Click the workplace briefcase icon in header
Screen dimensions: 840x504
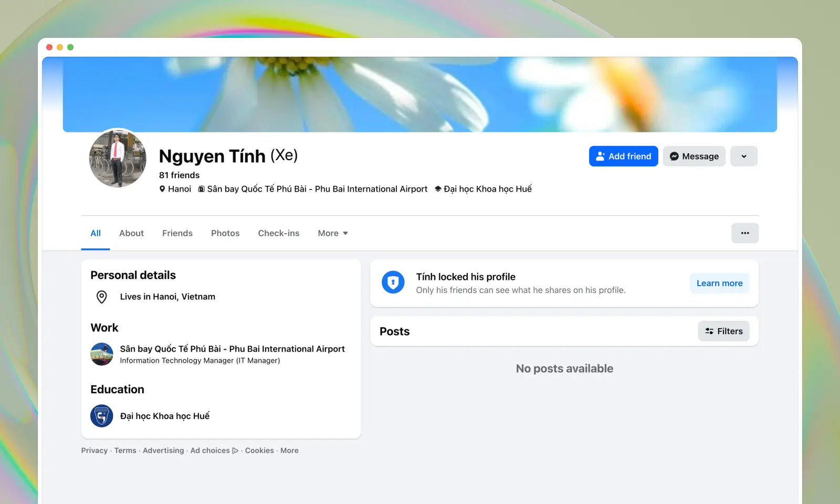click(201, 189)
